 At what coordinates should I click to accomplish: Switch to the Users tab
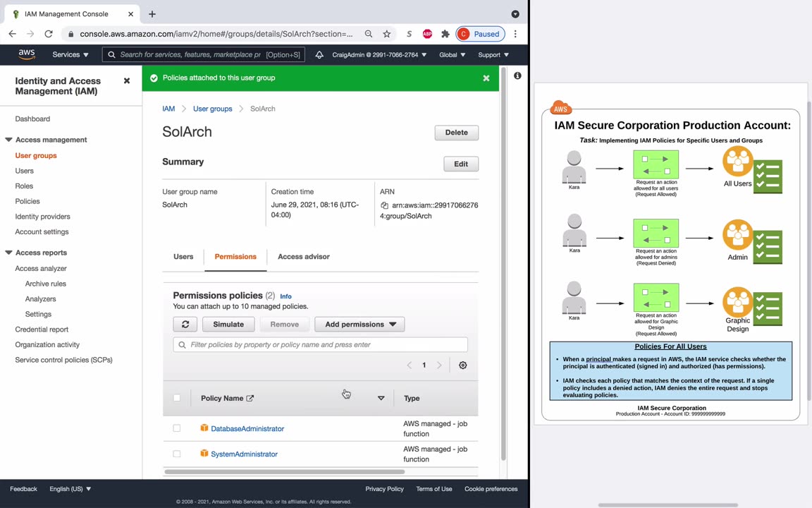183,257
